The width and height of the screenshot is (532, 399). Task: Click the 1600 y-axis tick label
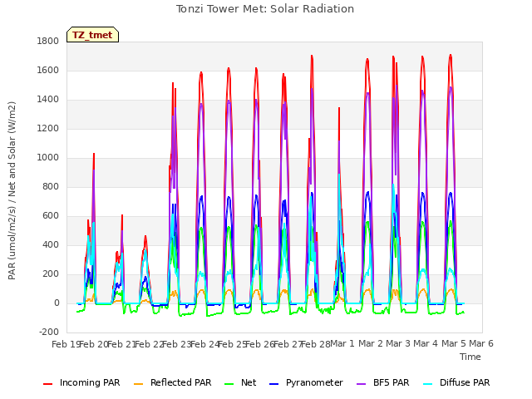pos(48,70)
